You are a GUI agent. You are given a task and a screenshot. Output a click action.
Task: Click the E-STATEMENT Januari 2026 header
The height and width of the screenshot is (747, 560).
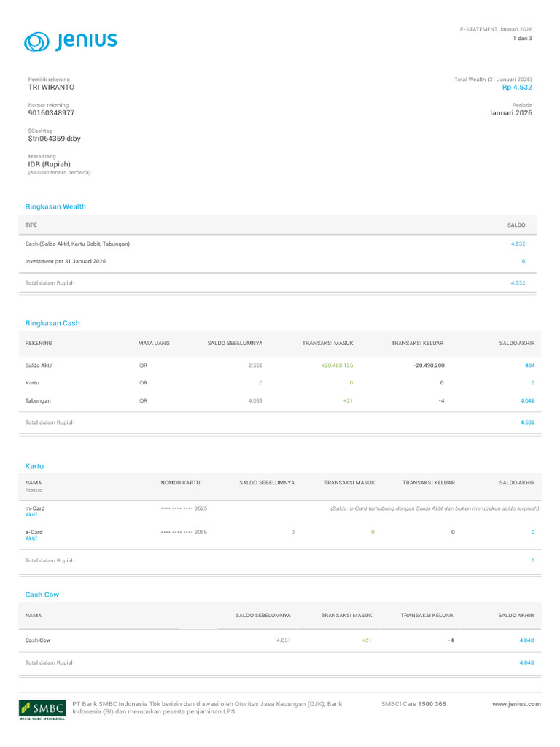[x=496, y=29]
